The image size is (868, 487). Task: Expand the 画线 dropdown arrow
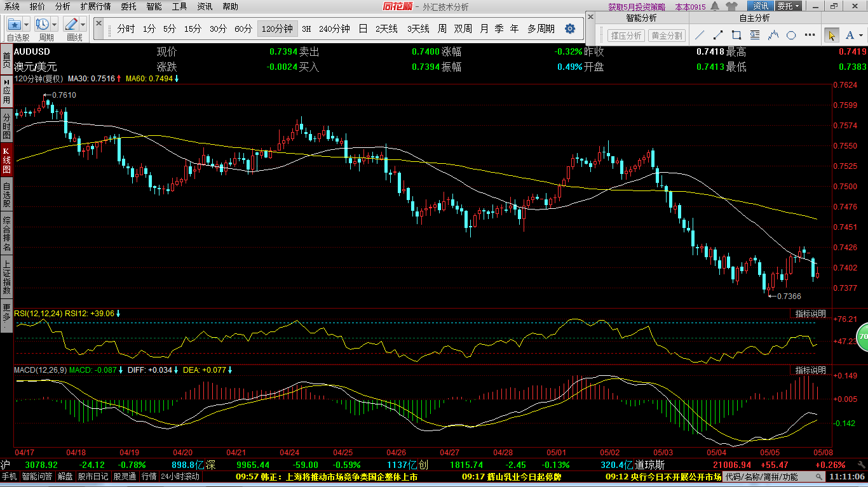tap(83, 25)
